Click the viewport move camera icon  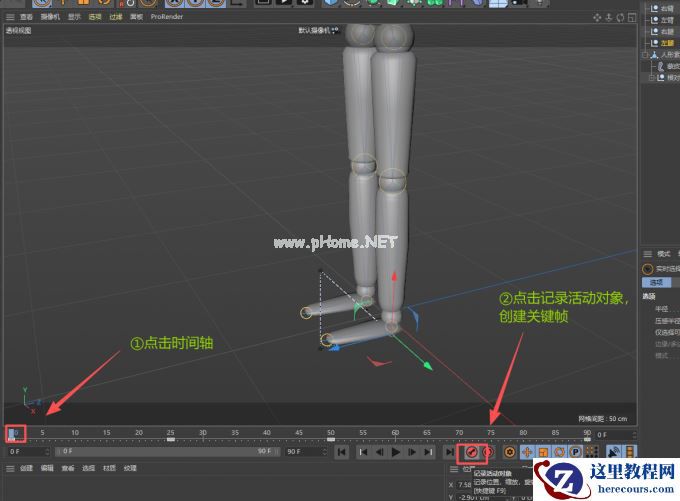(597, 17)
